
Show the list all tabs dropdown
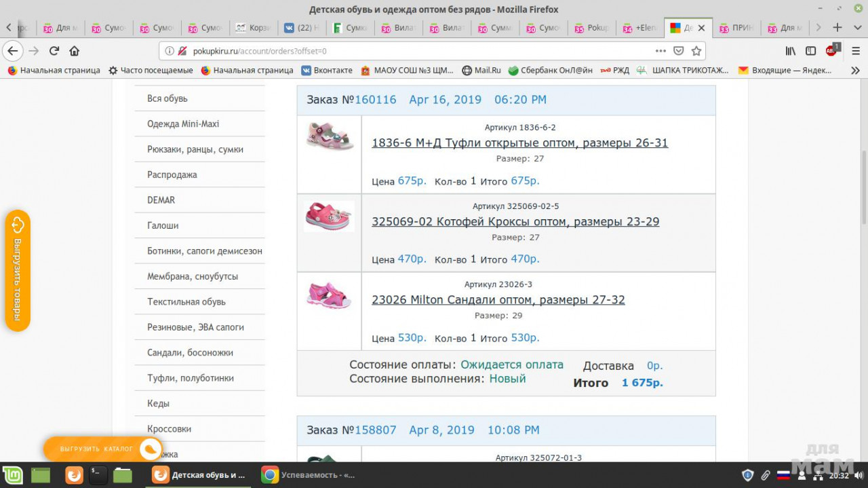pos(856,28)
